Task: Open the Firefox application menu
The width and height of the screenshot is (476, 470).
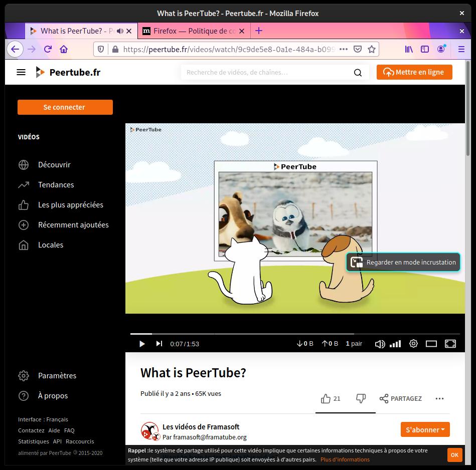Action: [461, 49]
